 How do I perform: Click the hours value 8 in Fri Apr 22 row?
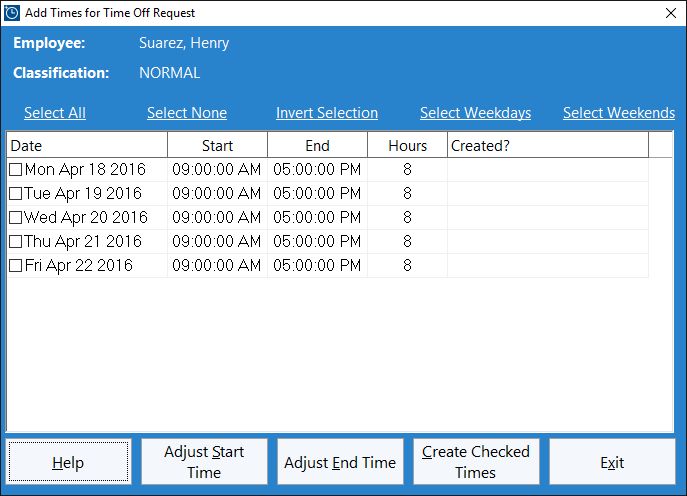point(407,266)
